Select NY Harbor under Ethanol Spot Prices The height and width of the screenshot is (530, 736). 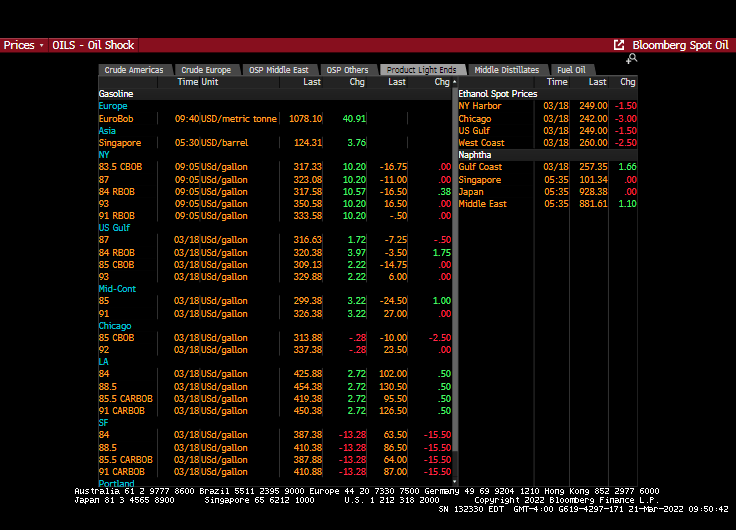(x=480, y=106)
